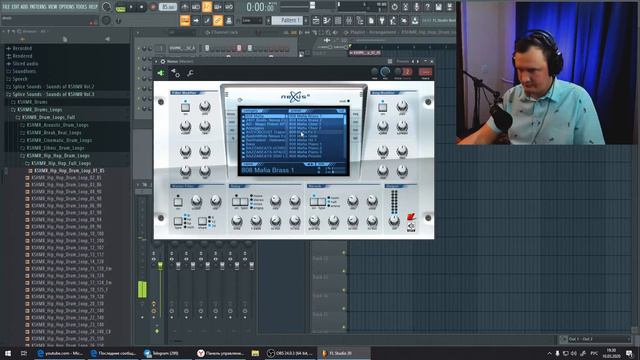Viewport: 640px width, 360px height.
Task: Open the Channel rack view from toolbar
Action: [x=338, y=20]
